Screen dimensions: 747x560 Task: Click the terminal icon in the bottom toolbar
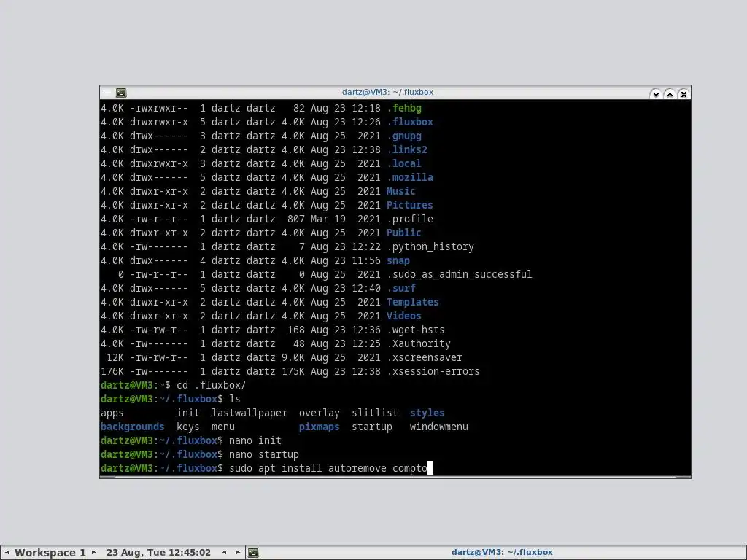[253, 553]
